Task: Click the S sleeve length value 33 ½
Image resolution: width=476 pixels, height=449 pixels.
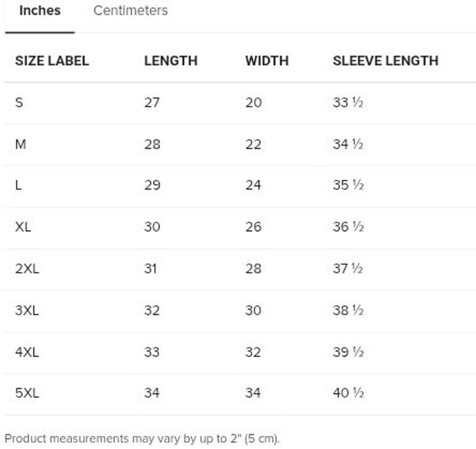Action: (x=348, y=102)
